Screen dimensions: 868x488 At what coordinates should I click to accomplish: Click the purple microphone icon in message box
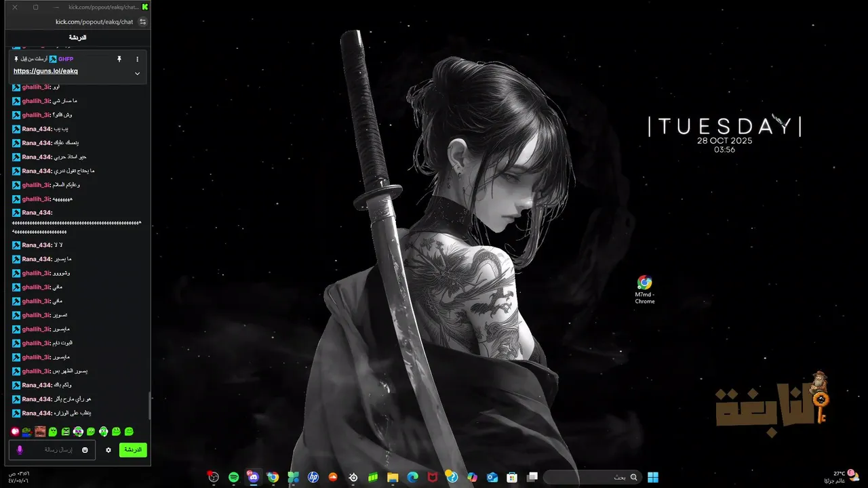coord(20,450)
